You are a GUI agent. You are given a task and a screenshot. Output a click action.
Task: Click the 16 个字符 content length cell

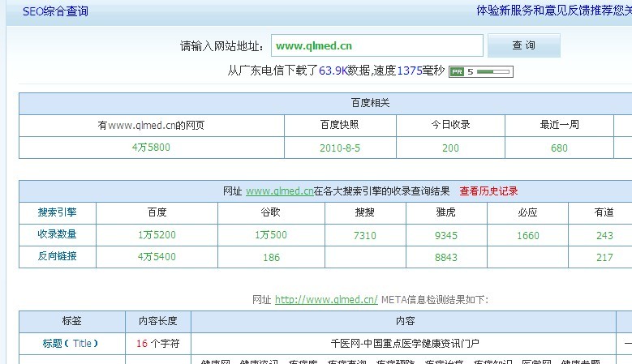coord(157,344)
